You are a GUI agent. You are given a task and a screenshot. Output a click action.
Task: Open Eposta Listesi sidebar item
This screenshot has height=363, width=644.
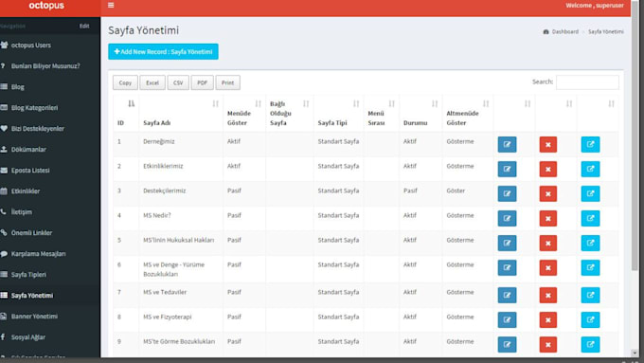coord(50,171)
